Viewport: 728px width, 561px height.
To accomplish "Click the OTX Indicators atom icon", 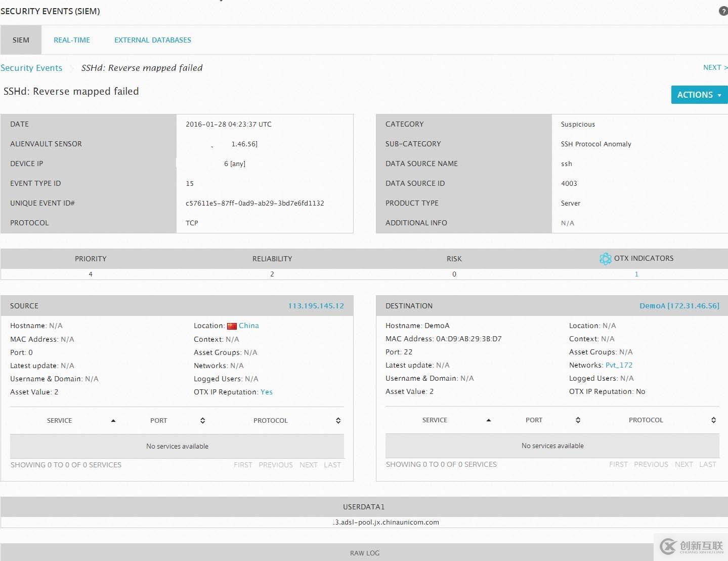I will point(605,259).
